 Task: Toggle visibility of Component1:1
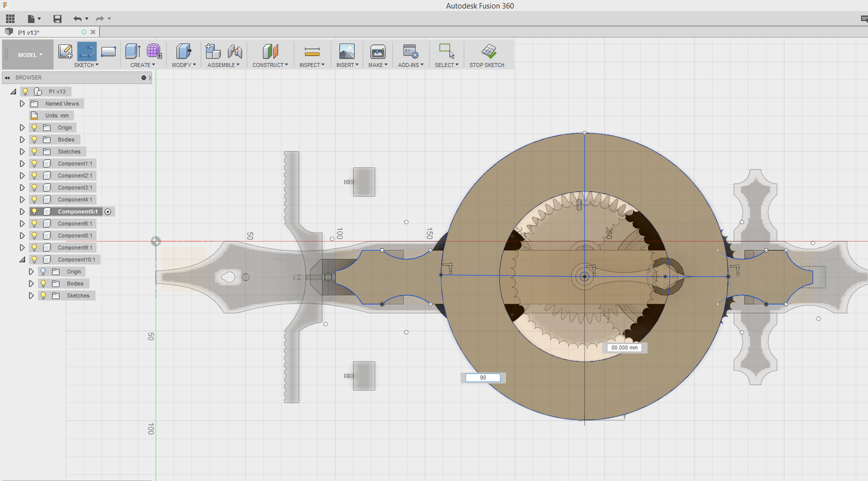(34, 163)
